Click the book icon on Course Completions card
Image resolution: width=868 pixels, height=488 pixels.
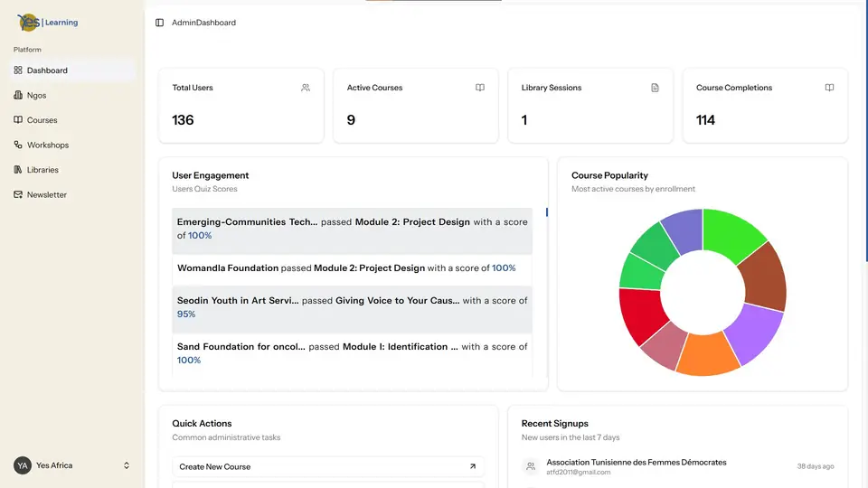[829, 88]
